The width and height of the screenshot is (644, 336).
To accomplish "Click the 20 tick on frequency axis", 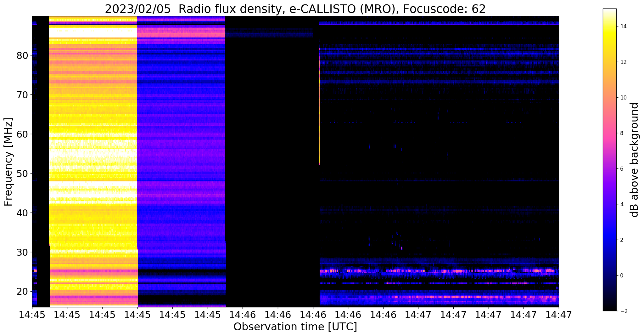I will pyautogui.click(x=22, y=292).
